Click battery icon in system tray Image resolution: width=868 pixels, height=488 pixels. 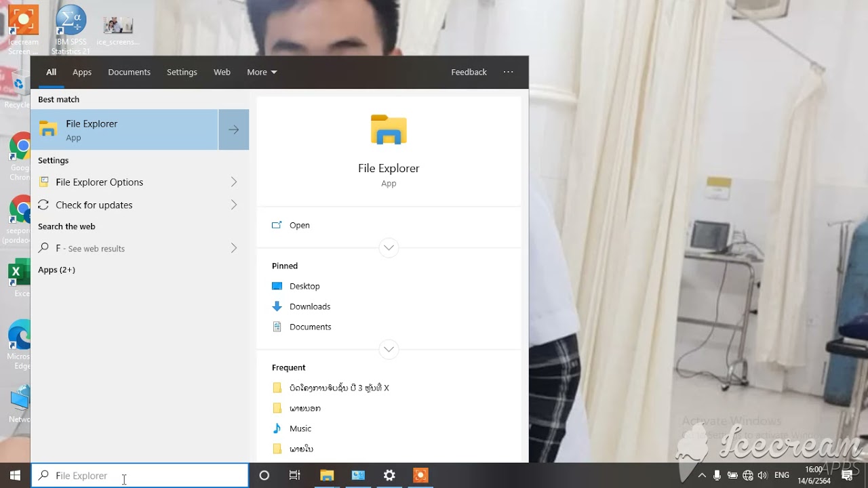732,475
